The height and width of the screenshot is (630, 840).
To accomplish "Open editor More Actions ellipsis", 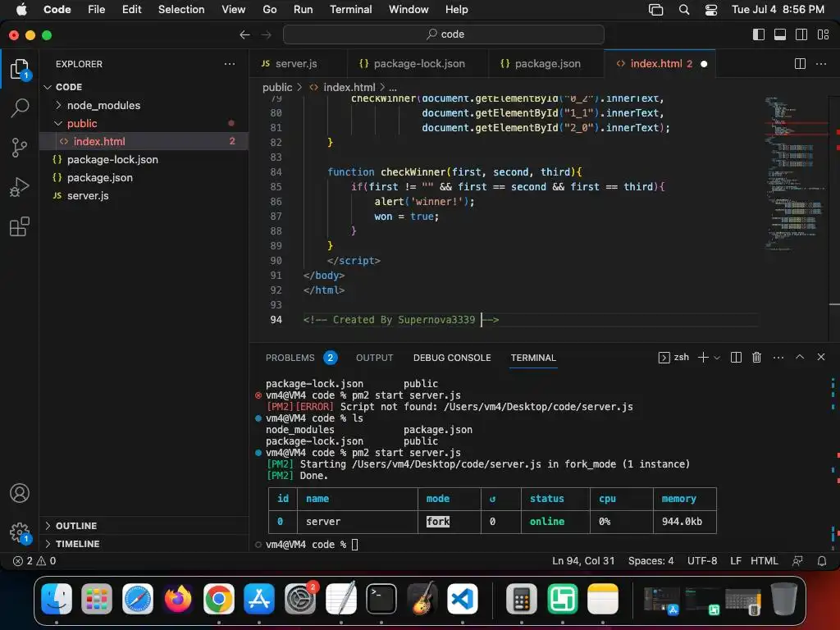I will pos(820,64).
